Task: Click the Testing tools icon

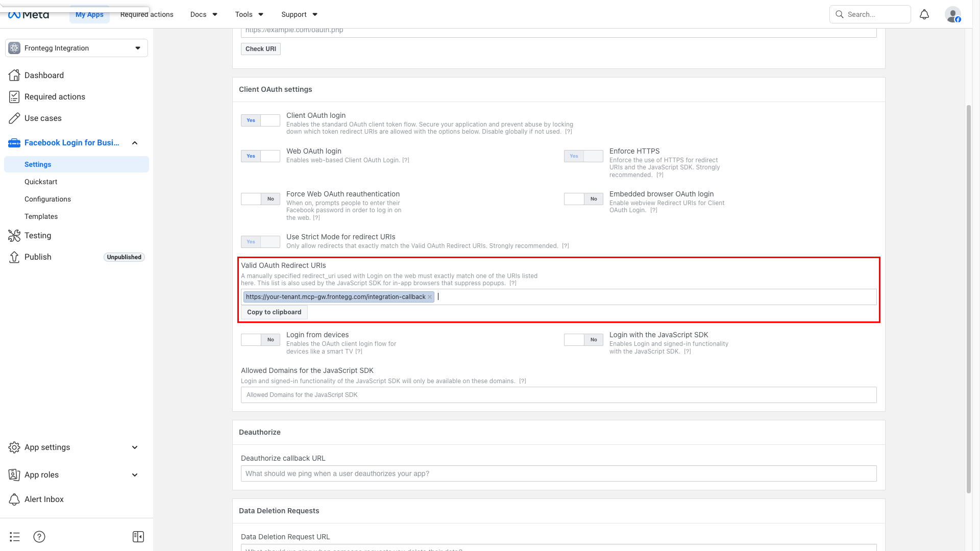Action: [x=14, y=236]
